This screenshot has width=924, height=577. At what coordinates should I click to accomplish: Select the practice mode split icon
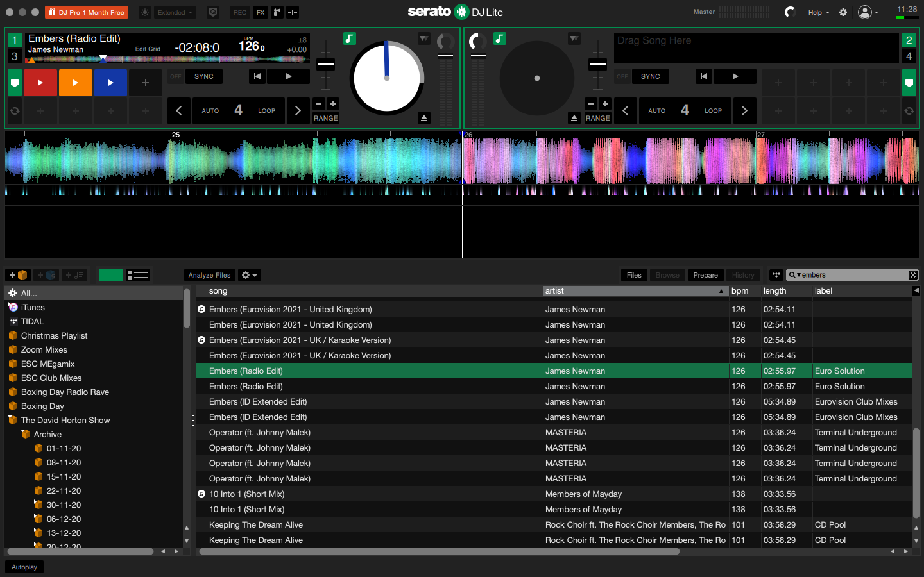click(x=293, y=12)
